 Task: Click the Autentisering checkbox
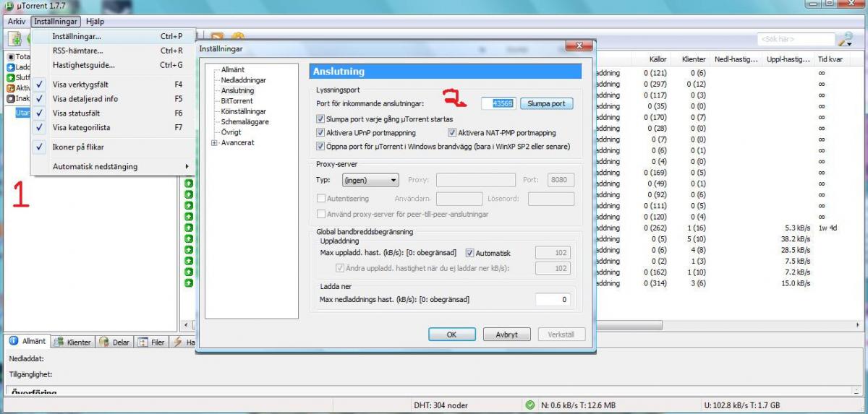(x=321, y=198)
